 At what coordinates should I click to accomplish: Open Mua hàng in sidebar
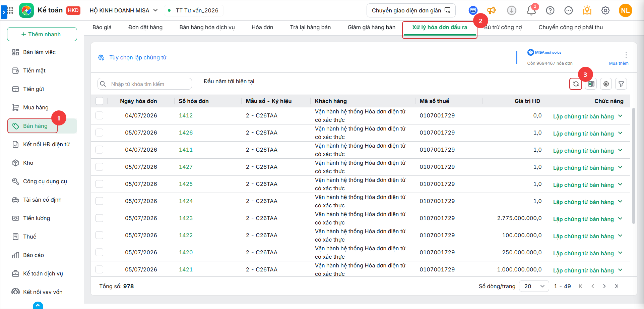(36, 107)
